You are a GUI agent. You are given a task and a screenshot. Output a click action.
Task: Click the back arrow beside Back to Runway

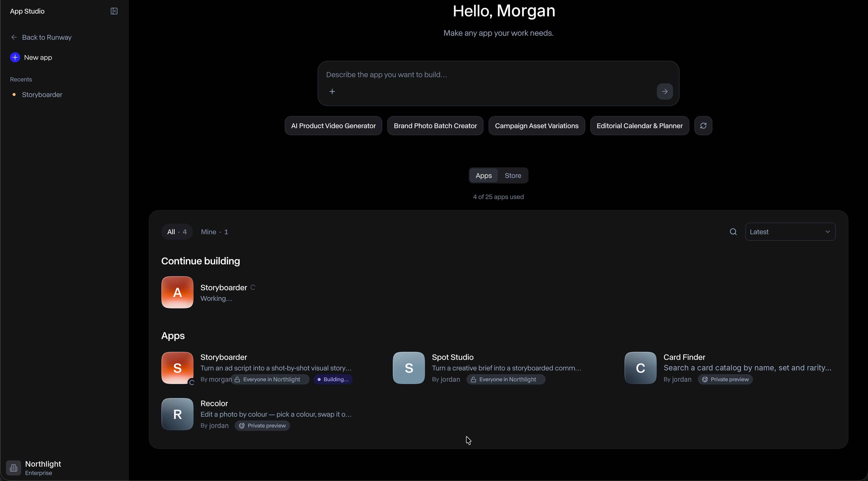(14, 37)
